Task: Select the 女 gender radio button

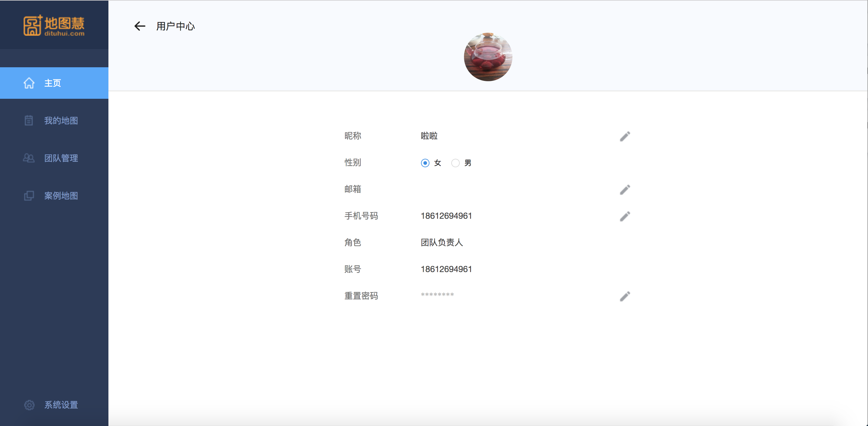Action: [x=425, y=163]
